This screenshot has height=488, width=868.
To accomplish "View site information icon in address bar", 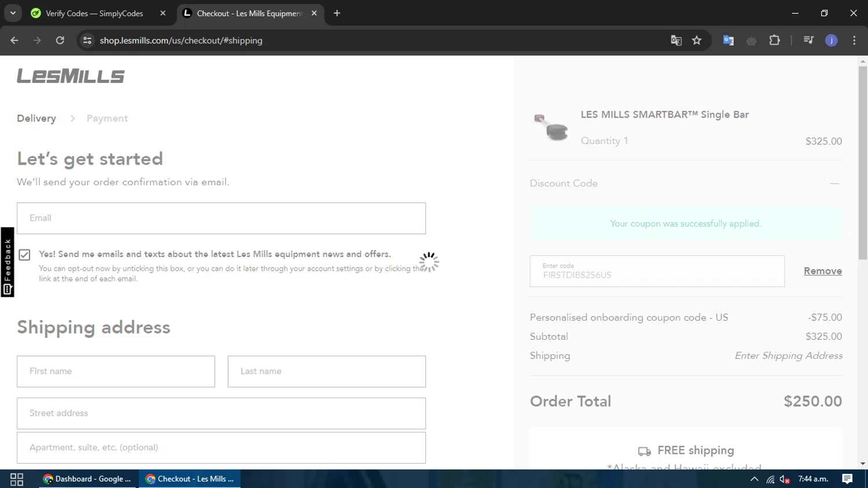I will 87,41.
